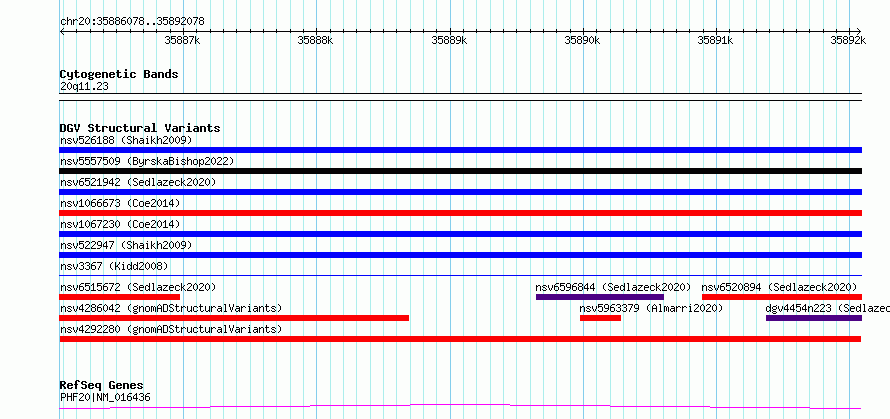Image resolution: width=890 pixels, height=419 pixels.
Task: Open the DGV Structural Variants track title
Action: 140,128
